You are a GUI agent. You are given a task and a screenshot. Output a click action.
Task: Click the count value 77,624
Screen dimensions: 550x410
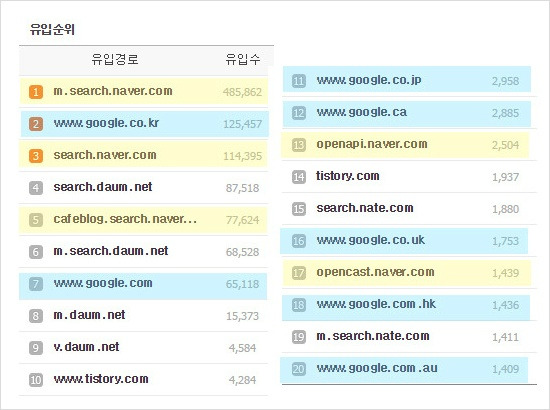tap(242, 220)
